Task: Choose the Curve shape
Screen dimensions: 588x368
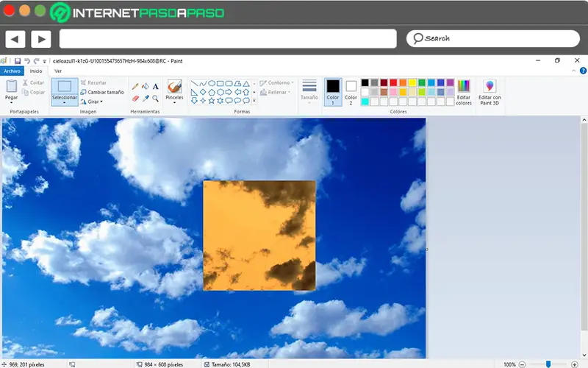Action: point(203,83)
